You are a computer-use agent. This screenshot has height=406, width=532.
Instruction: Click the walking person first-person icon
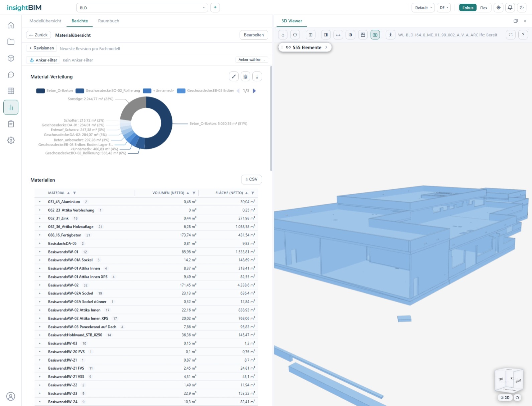pyautogui.click(x=390, y=35)
